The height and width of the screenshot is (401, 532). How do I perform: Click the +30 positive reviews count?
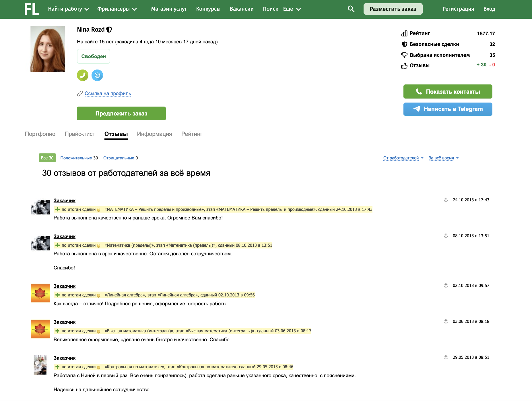tap(481, 65)
